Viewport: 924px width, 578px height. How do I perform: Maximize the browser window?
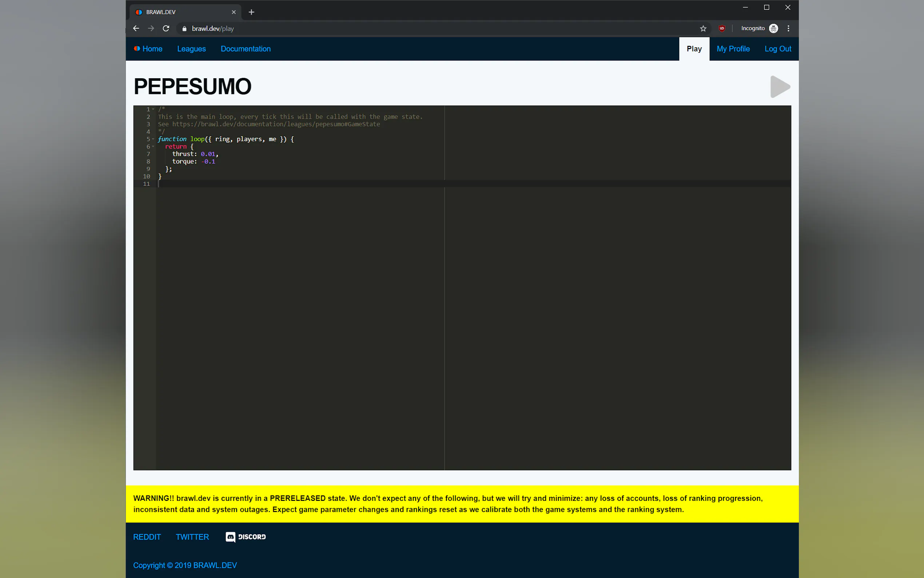tap(766, 7)
